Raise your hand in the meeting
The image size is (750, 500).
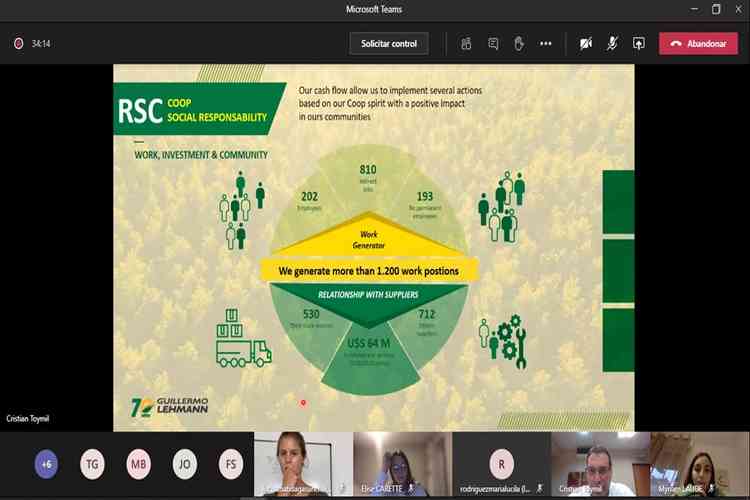tap(519, 44)
